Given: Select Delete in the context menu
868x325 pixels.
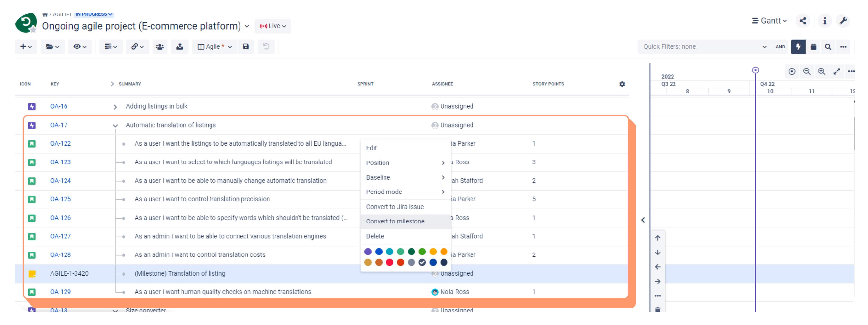Looking at the screenshot, I should click(406, 236).
